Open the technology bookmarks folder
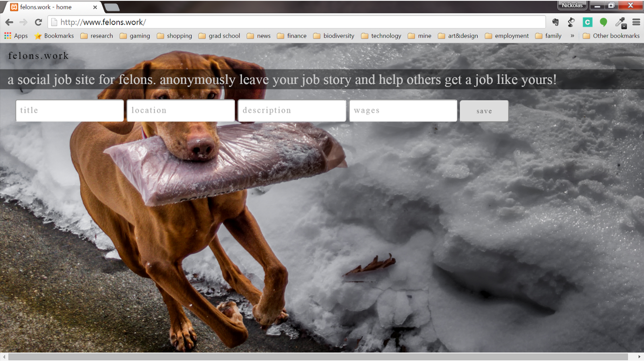Image resolution: width=644 pixels, height=361 pixels. (381, 36)
